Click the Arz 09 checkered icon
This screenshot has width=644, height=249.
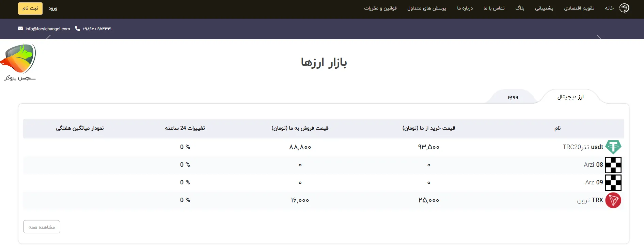(x=613, y=183)
